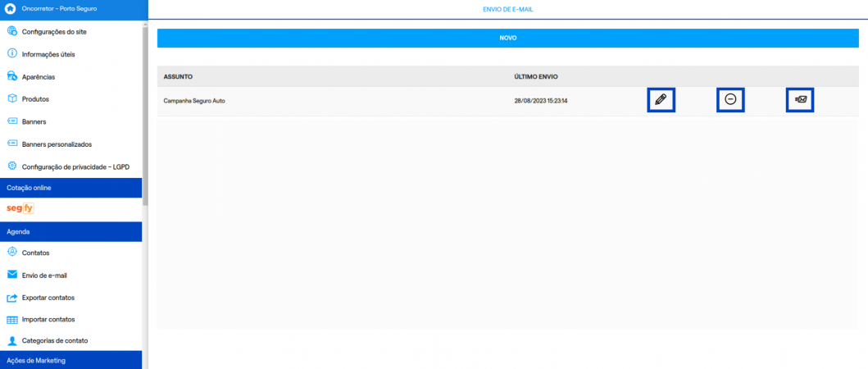Edit Campanha Seguro Auto with pencil icon

pyautogui.click(x=661, y=100)
